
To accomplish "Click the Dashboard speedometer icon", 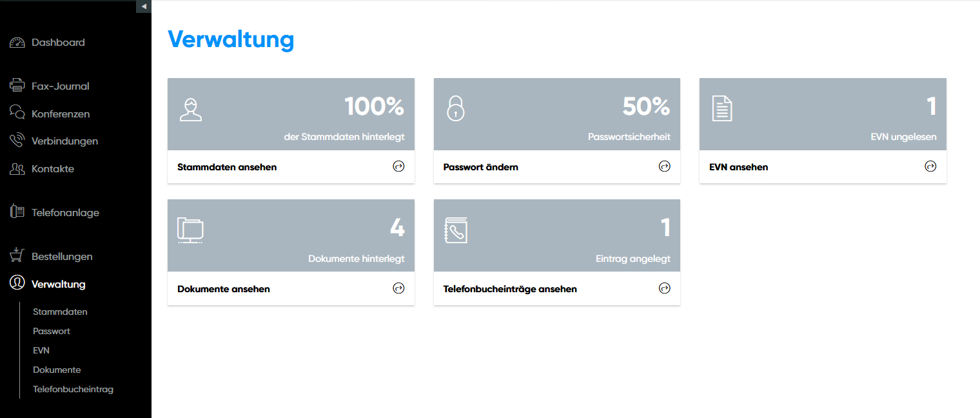I will pyautogui.click(x=17, y=43).
